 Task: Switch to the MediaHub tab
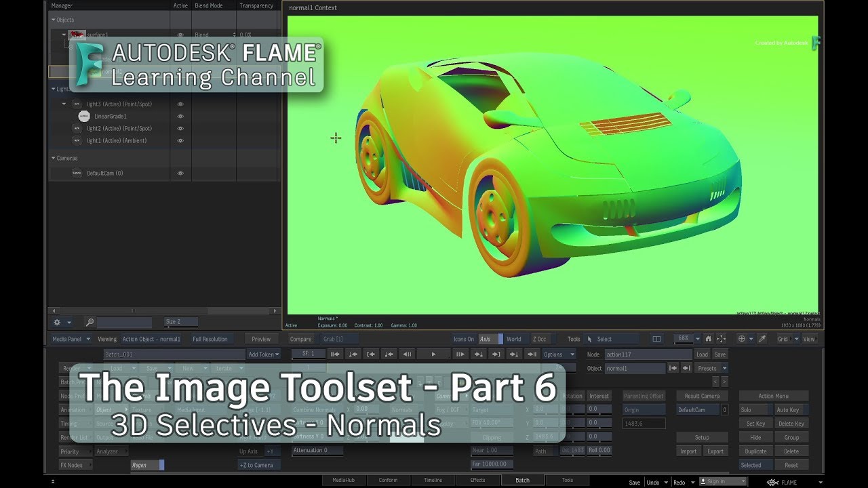pyautogui.click(x=343, y=480)
